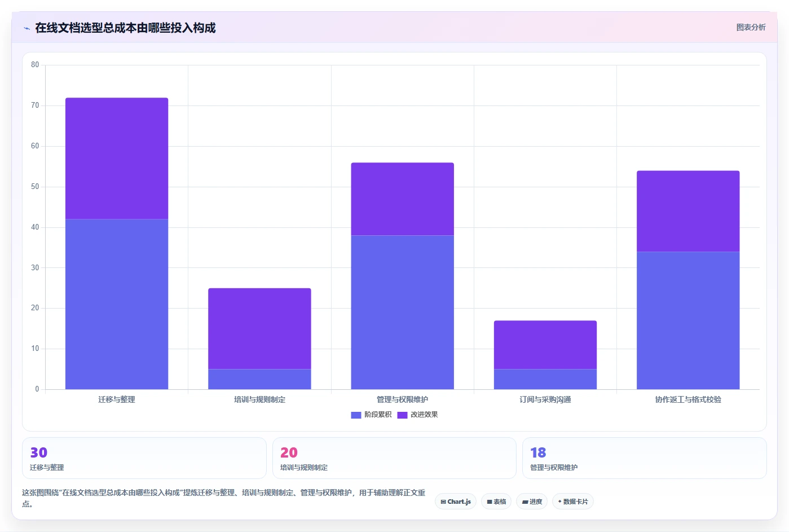
Task: Click the Chart.js tag
Action: [x=456, y=502]
